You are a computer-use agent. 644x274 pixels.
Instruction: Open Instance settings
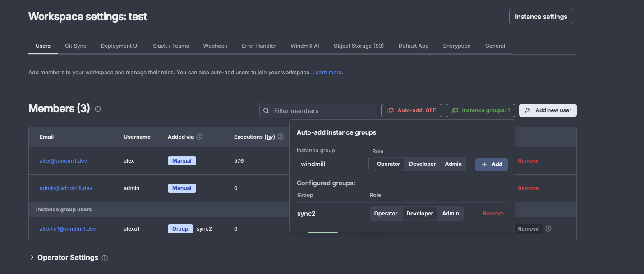click(541, 17)
